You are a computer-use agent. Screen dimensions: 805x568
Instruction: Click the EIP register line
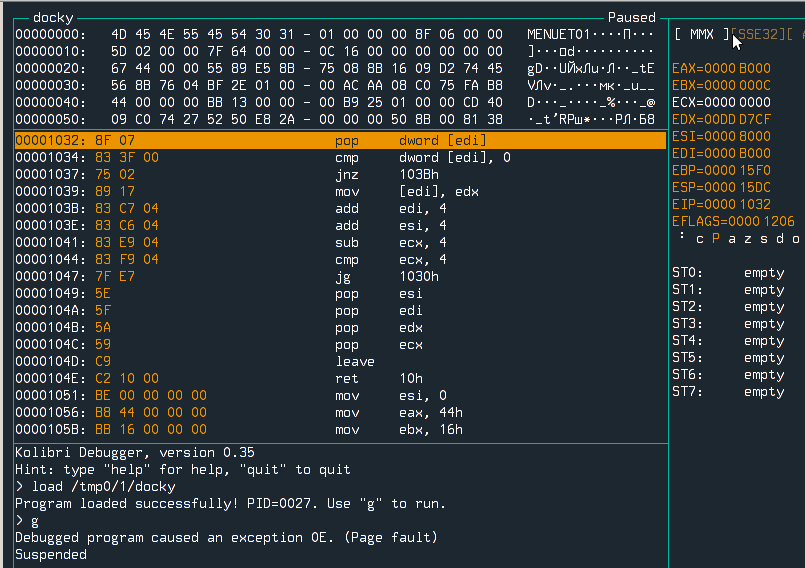pyautogui.click(x=721, y=204)
